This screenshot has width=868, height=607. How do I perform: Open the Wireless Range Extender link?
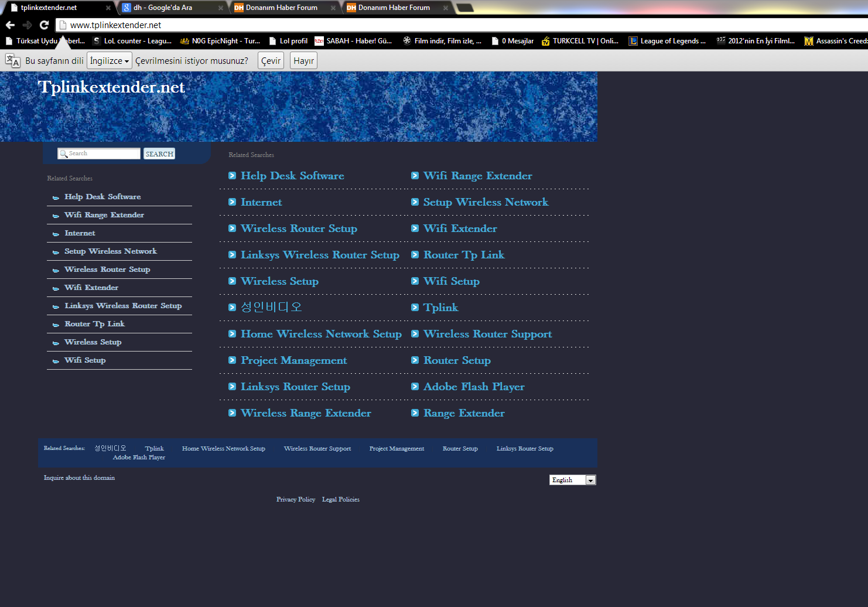306,413
